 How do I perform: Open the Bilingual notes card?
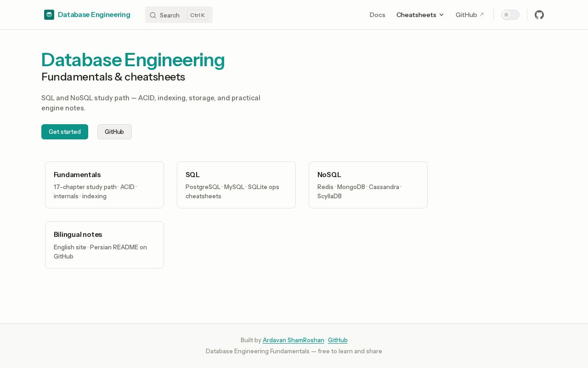(104, 245)
